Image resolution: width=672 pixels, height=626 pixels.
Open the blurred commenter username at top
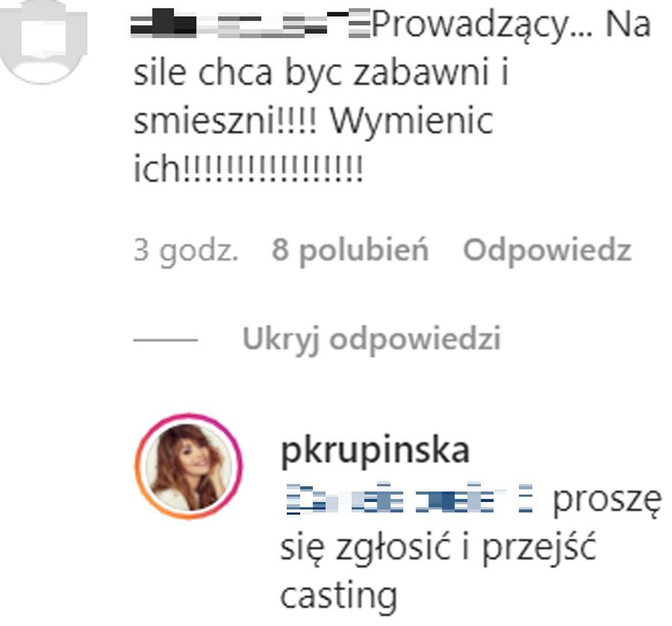[250, 25]
